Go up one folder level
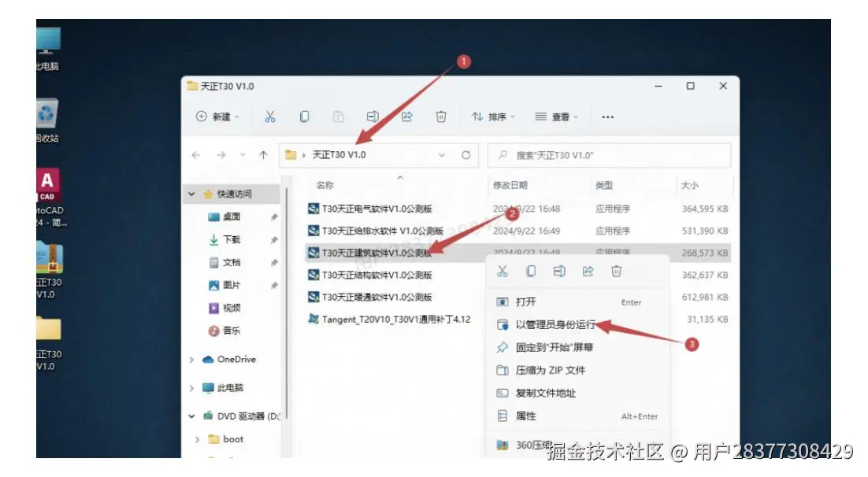868x477 pixels. coord(264,155)
